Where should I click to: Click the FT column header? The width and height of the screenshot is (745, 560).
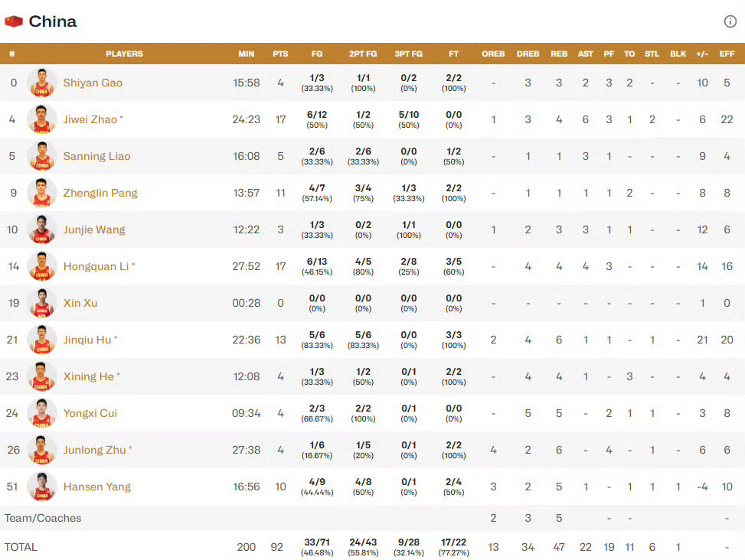(x=454, y=54)
